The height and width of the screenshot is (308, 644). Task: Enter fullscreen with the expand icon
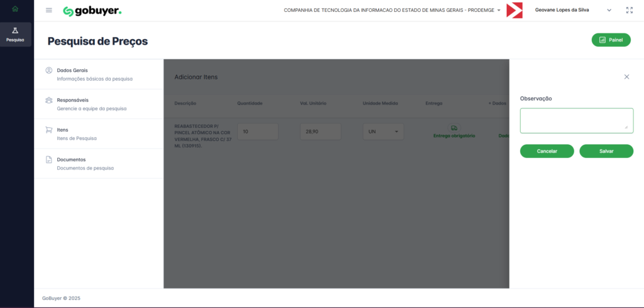click(x=630, y=11)
